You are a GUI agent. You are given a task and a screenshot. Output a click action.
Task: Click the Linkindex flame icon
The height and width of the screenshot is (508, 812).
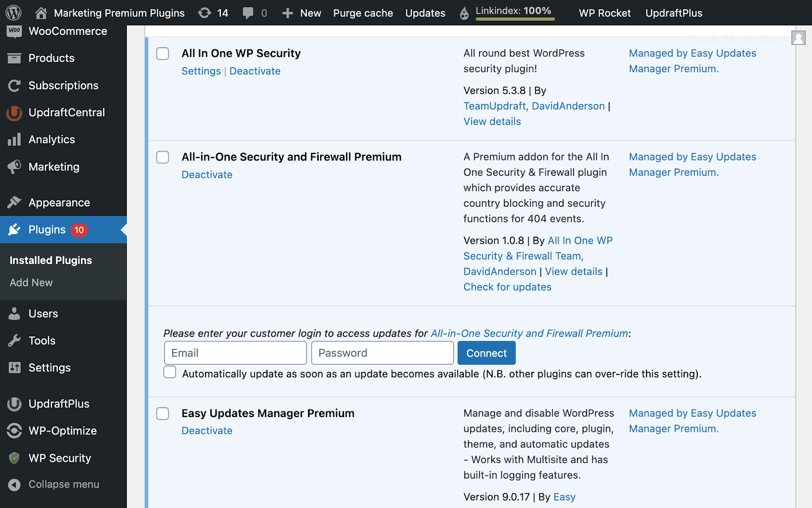464,13
